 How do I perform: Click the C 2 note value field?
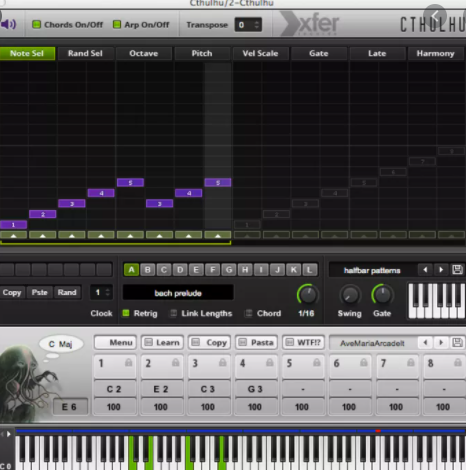click(115, 389)
